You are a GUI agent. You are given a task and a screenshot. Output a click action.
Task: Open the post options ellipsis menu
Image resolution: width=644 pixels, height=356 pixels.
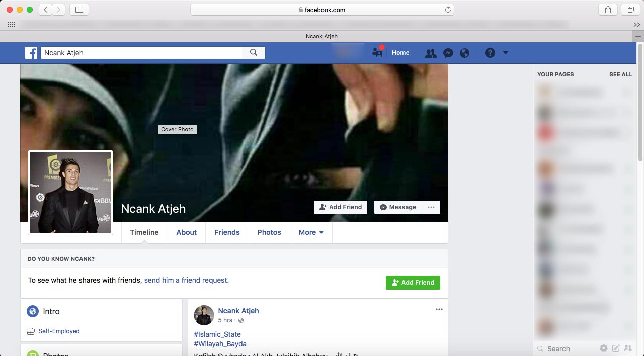pyautogui.click(x=439, y=309)
